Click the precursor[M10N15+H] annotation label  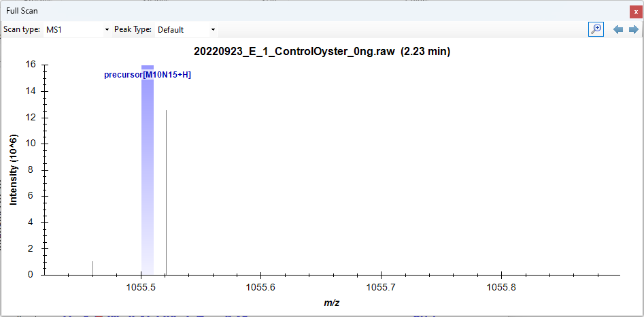(148, 75)
